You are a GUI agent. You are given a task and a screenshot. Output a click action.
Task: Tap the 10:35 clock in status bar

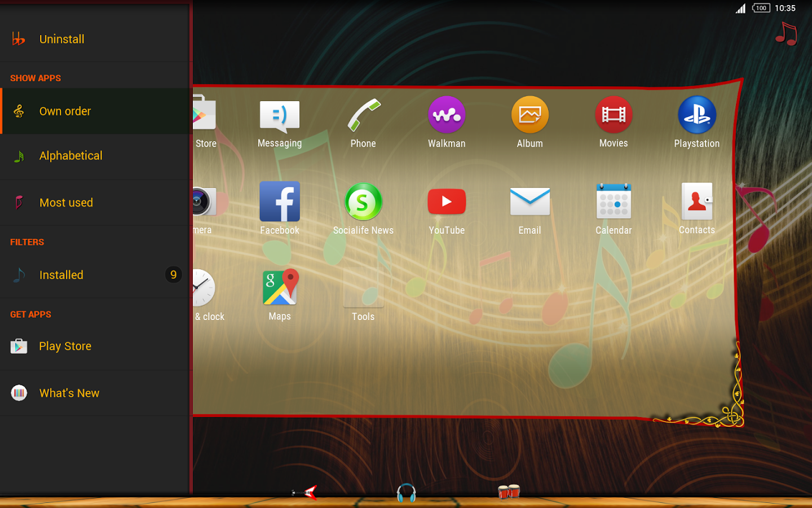pos(785,8)
